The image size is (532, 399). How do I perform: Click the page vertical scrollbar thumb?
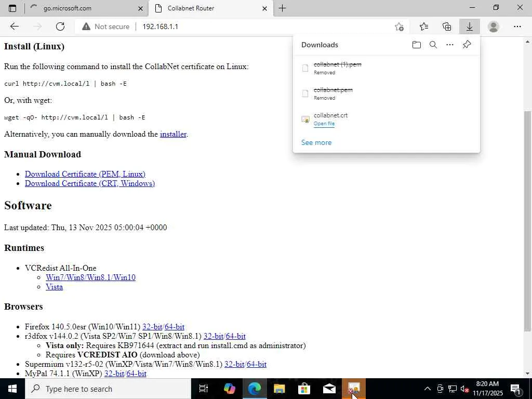527,221
